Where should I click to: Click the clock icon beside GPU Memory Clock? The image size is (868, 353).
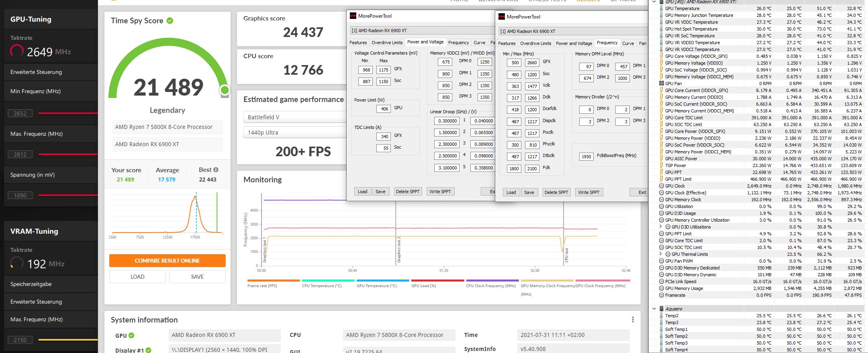coord(661,200)
